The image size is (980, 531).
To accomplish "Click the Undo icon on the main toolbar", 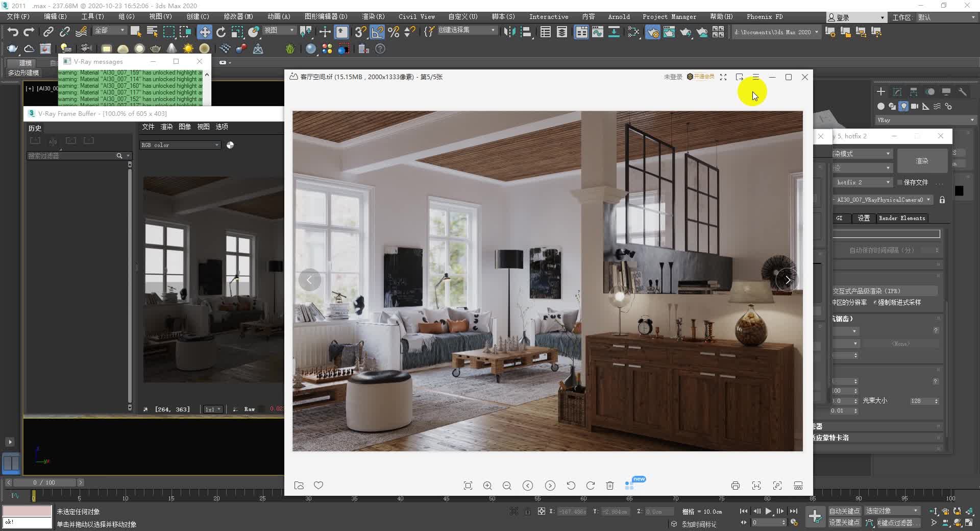I will pos(13,32).
